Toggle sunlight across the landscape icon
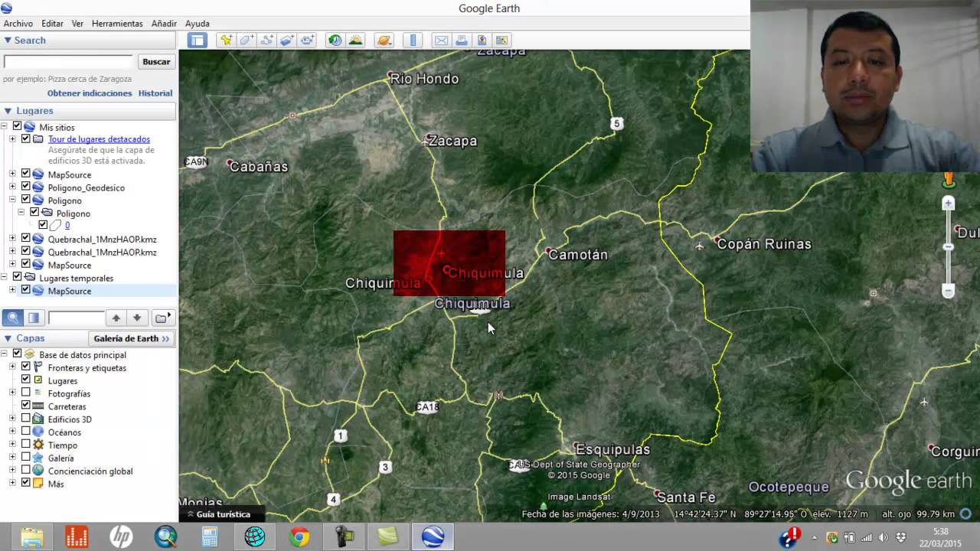Viewport: 980px width, 551px height. click(355, 41)
